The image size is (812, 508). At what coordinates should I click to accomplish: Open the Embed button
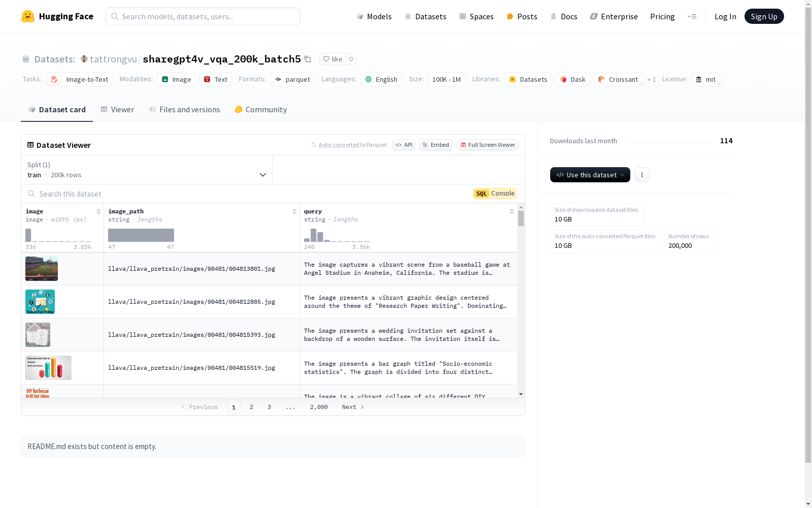coord(435,145)
